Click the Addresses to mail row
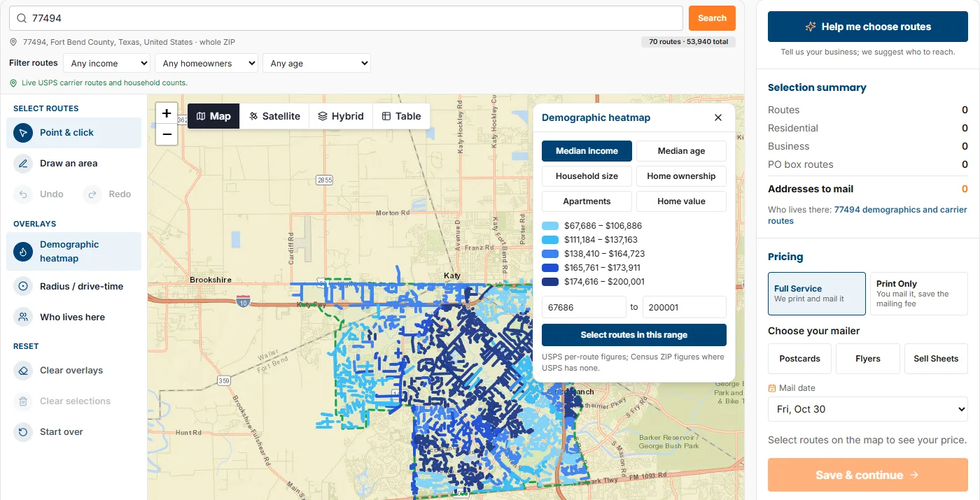This screenshot has height=500, width=980. pos(868,189)
